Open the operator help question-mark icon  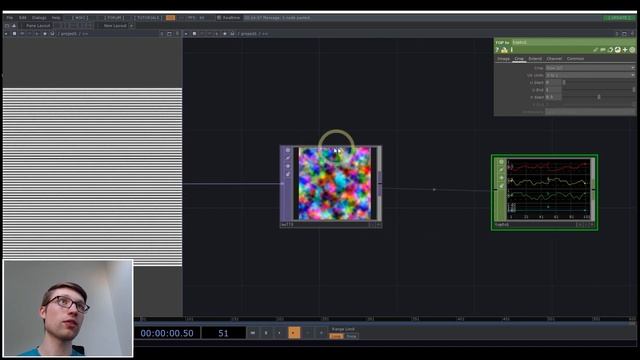[x=497, y=50]
